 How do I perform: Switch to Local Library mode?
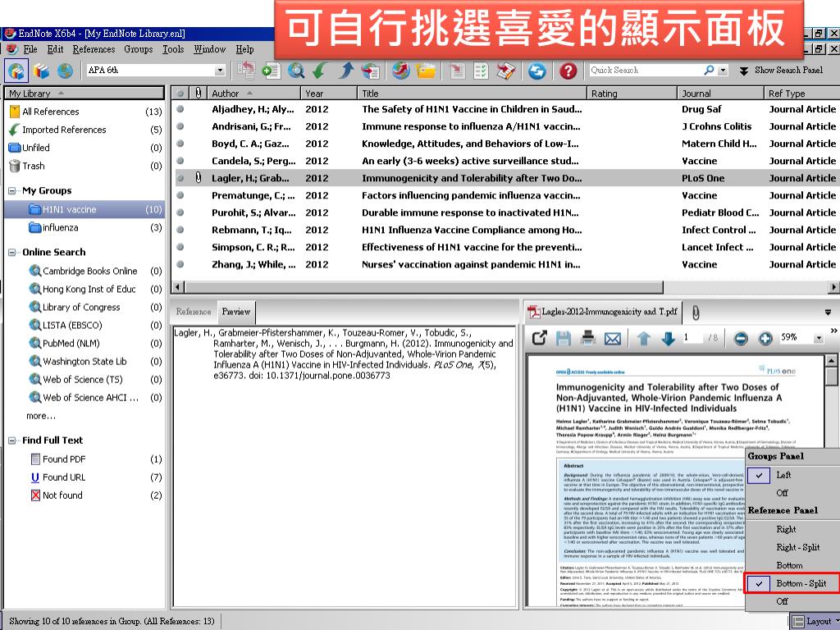point(41,71)
